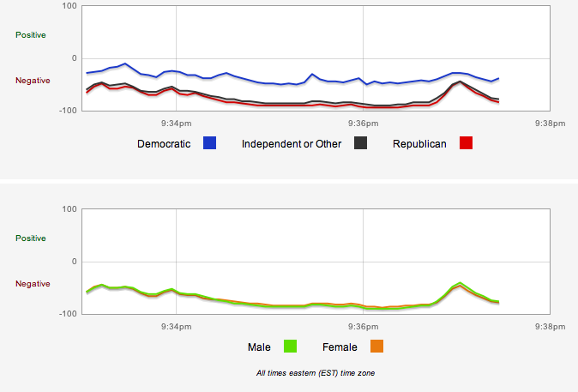Click the time zone note text
This screenshot has width=578, height=392.
[316, 373]
